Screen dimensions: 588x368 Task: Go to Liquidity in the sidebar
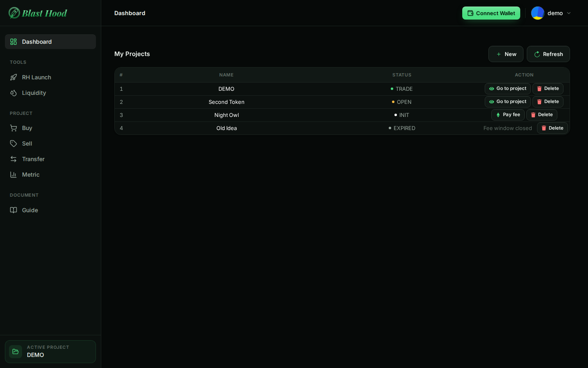coord(50,93)
